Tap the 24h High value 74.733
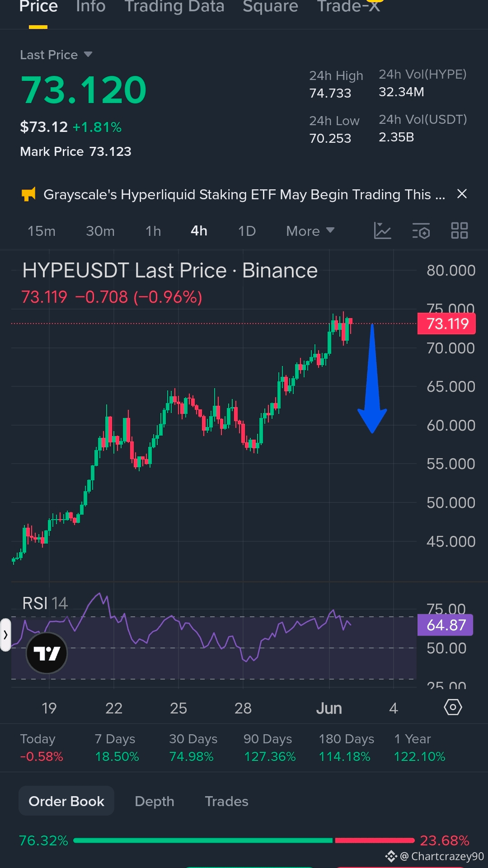Image resolution: width=488 pixels, height=868 pixels. tap(330, 93)
